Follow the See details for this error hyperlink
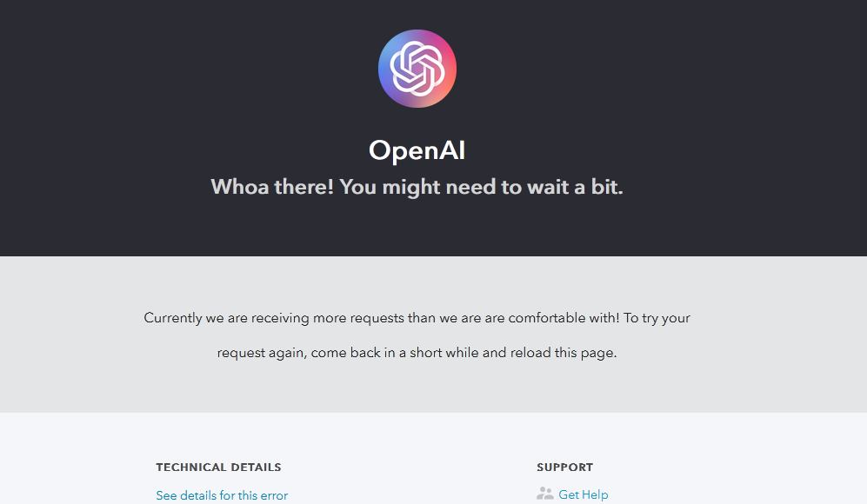The width and height of the screenshot is (867, 504). [x=222, y=494]
